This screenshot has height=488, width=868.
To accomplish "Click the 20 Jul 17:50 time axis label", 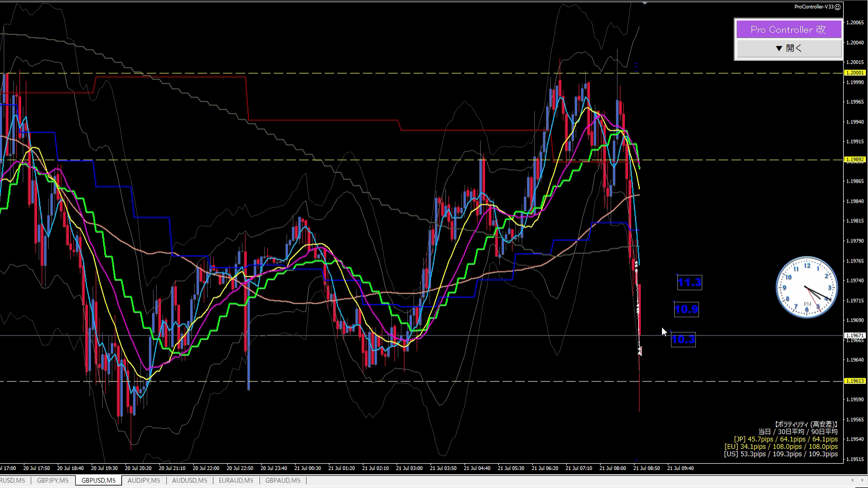I will [37, 468].
